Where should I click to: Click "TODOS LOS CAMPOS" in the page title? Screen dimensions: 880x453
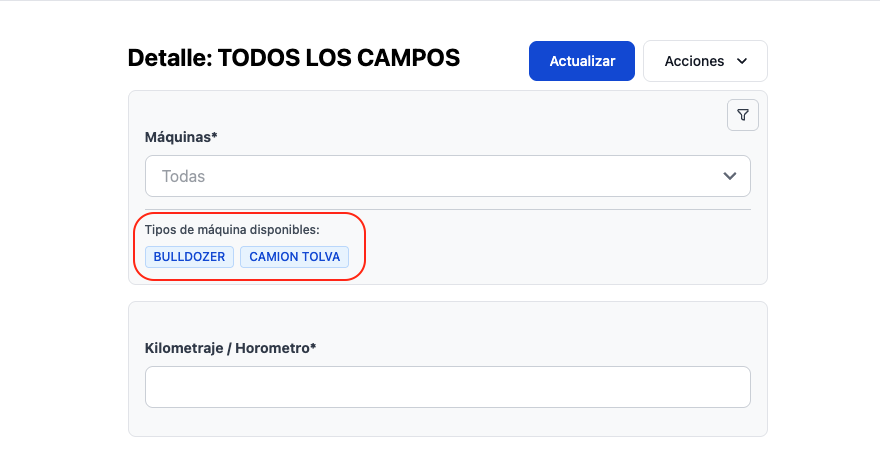click(x=339, y=58)
